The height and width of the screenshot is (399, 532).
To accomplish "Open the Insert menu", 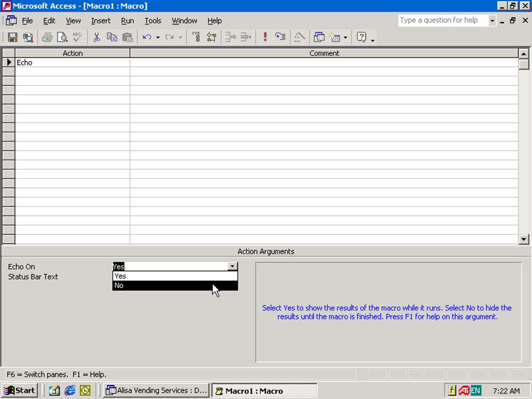I will click(101, 21).
